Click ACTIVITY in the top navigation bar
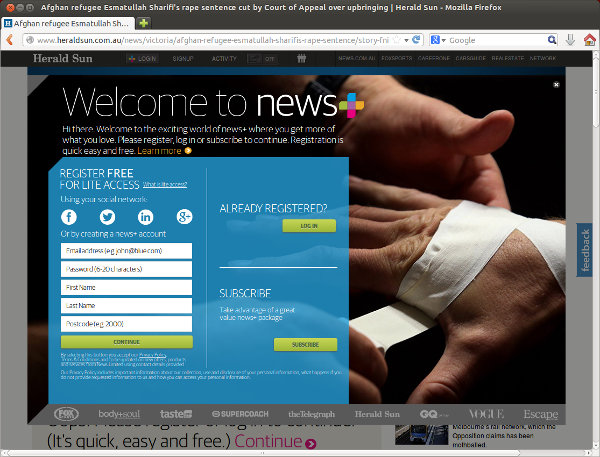The height and width of the screenshot is (457, 600). point(224,59)
